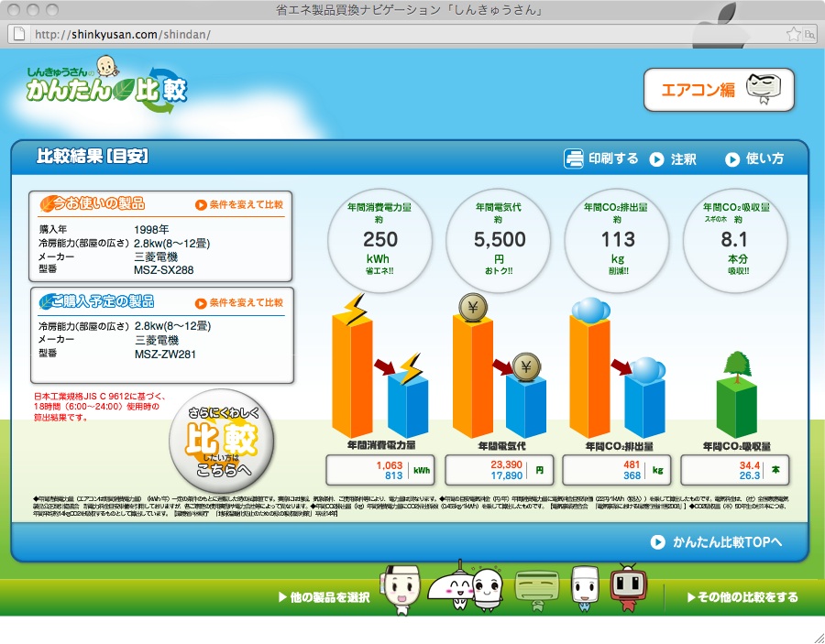Image resolution: width=825 pixels, height=644 pixels.
Task: Click the かんたん比較 logo
Action: [x=108, y=84]
